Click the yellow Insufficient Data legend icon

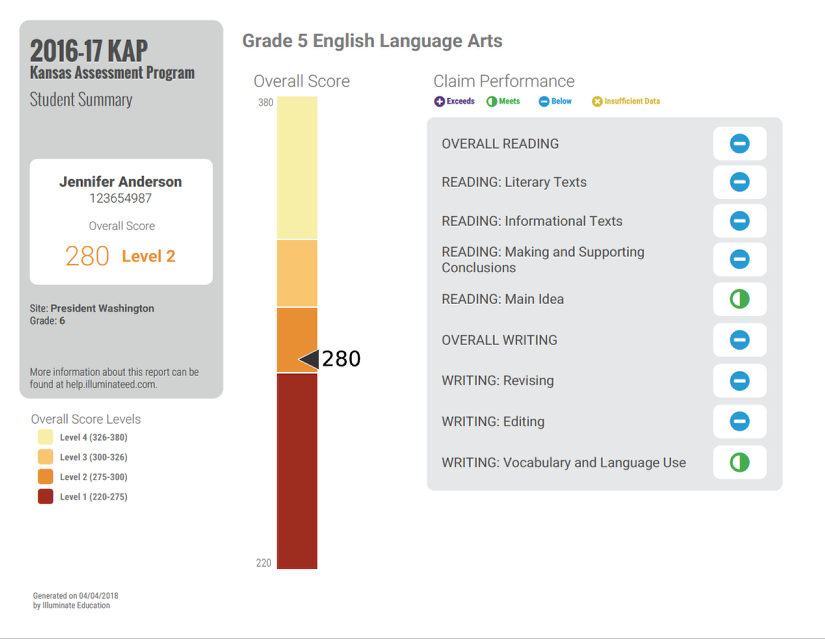point(597,102)
